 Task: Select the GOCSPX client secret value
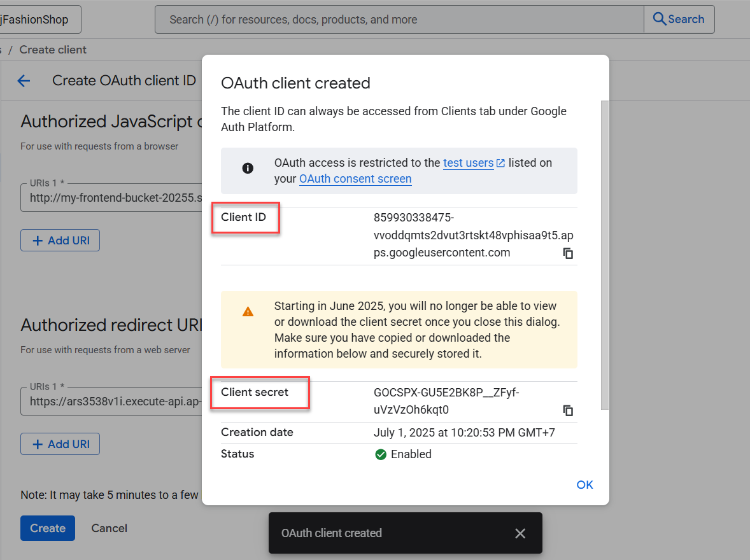[x=446, y=402]
